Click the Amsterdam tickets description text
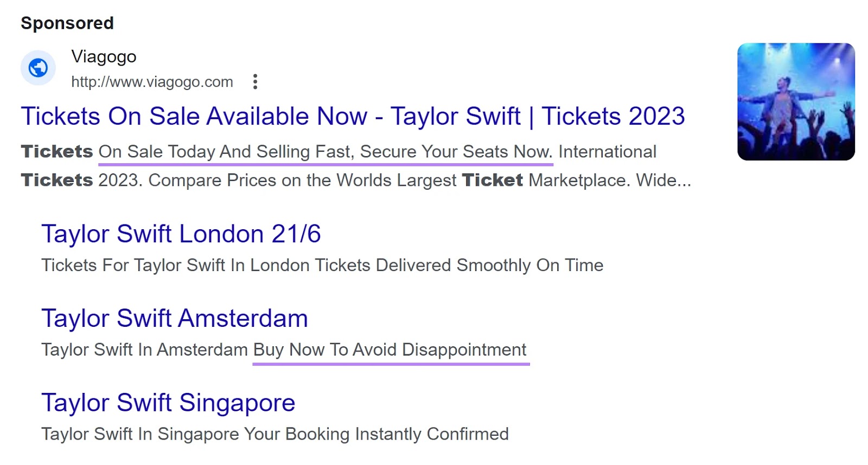Viewport: 868px width, 465px height. coord(145,350)
